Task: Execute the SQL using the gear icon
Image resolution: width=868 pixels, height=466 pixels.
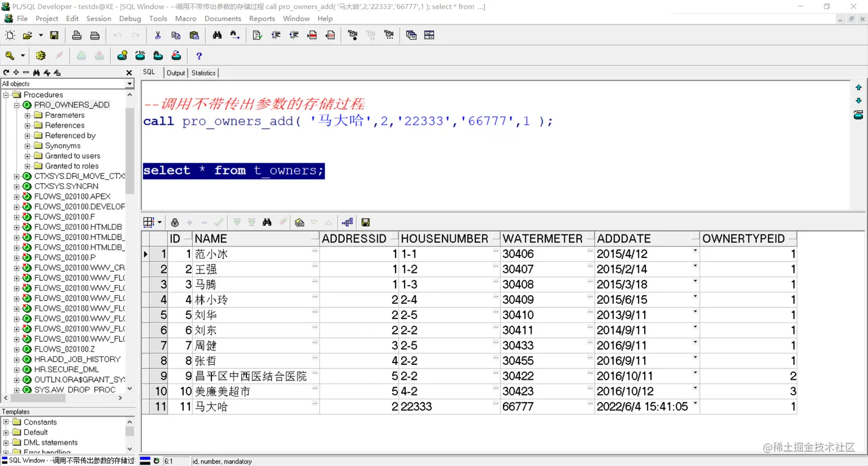Action: click(40, 56)
